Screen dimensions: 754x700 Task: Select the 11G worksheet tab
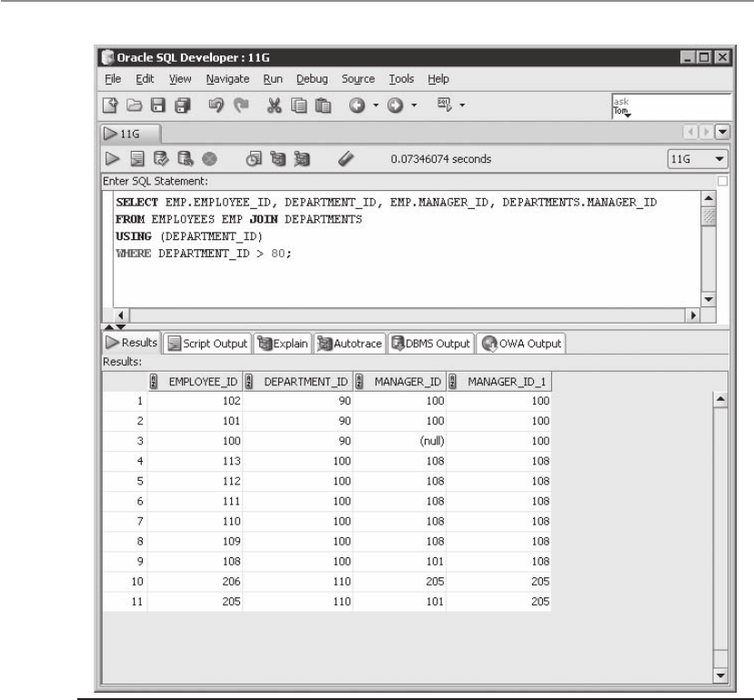click(x=131, y=134)
